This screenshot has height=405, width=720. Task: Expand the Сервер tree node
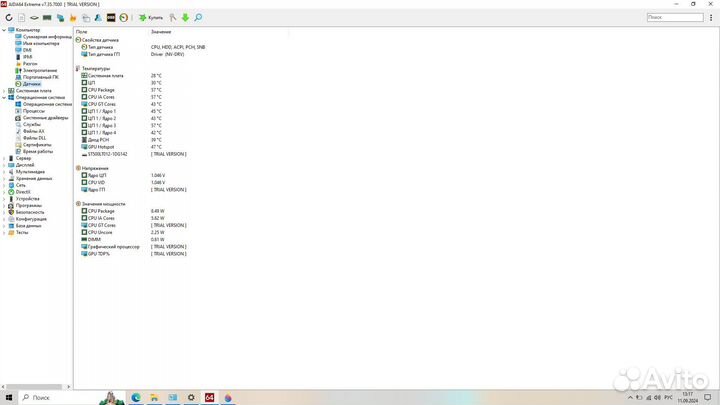point(4,158)
